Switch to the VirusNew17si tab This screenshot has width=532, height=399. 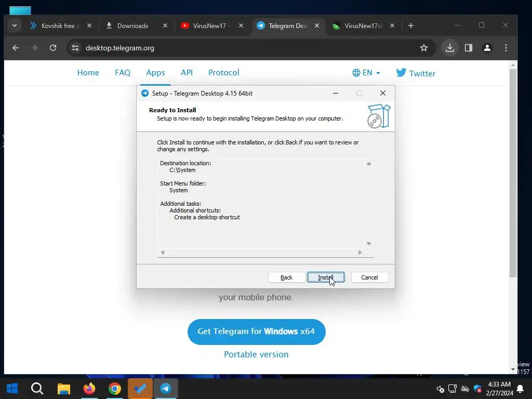[x=357, y=26]
